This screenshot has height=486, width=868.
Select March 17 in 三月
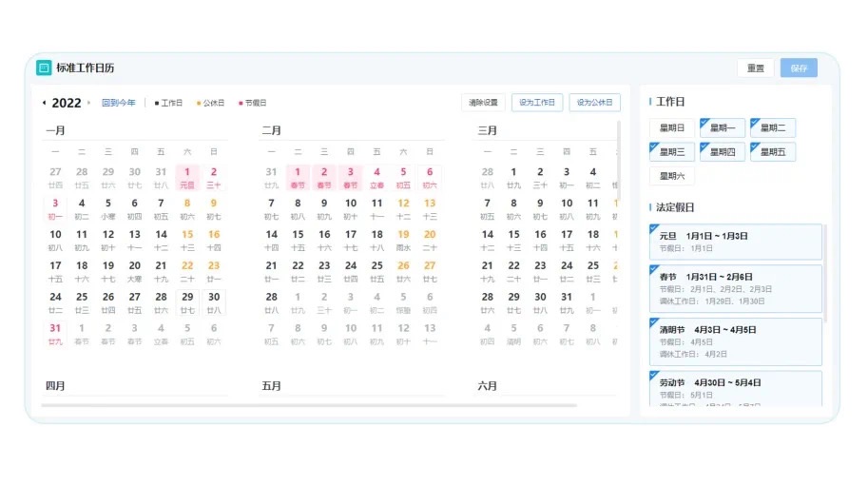pos(567,241)
